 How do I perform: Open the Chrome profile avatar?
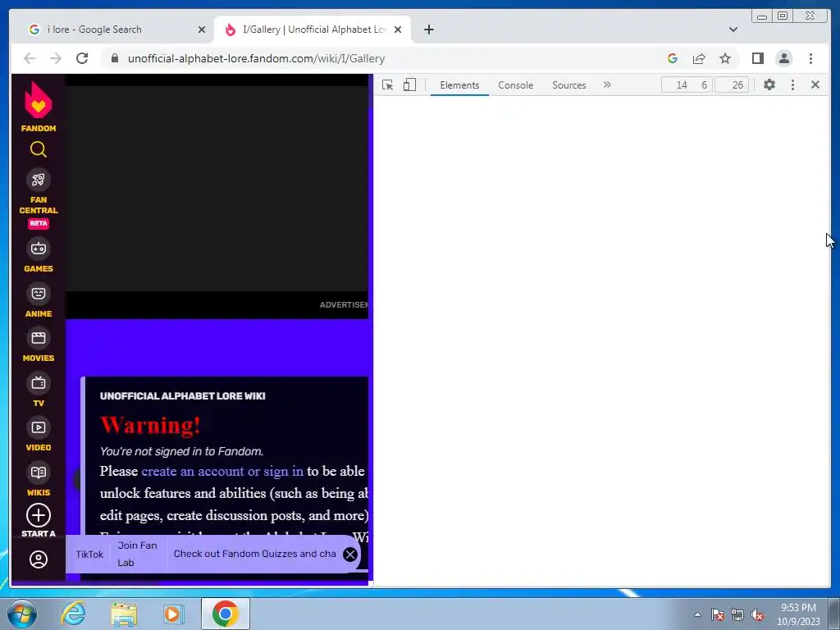tap(783, 58)
